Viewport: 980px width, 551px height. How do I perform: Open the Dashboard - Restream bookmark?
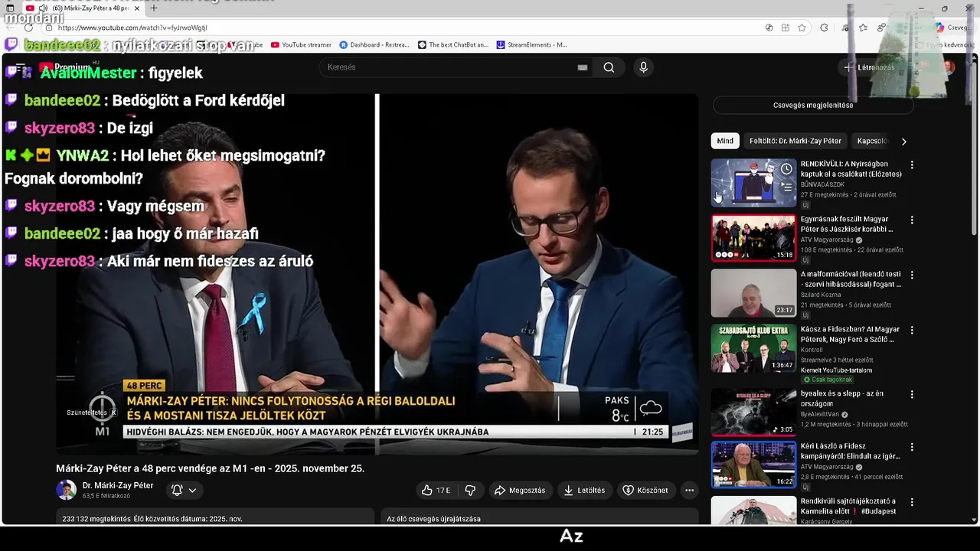[x=374, y=45]
